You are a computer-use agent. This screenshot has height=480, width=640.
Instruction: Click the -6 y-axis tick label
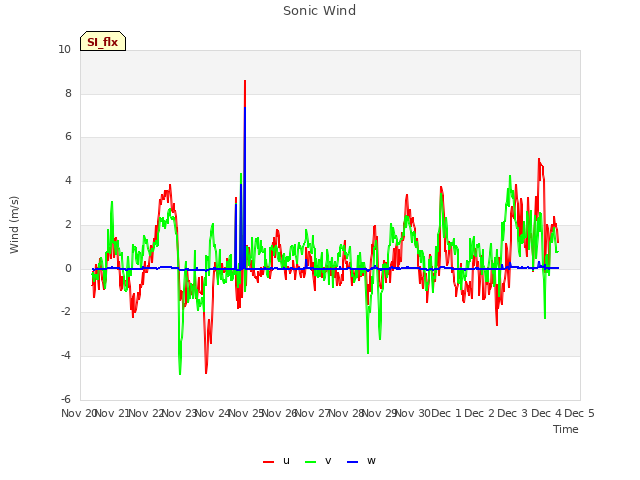(x=66, y=399)
